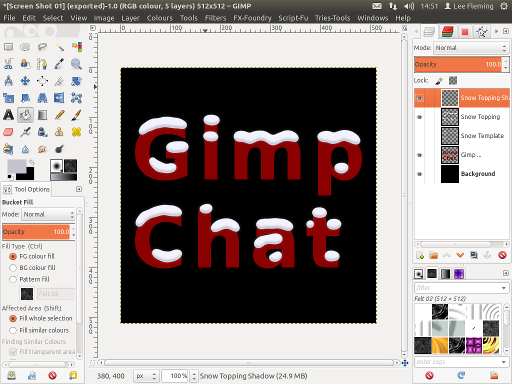Choose the pink Eraser tool
Screen dimensions: 512x384
tap(9, 132)
